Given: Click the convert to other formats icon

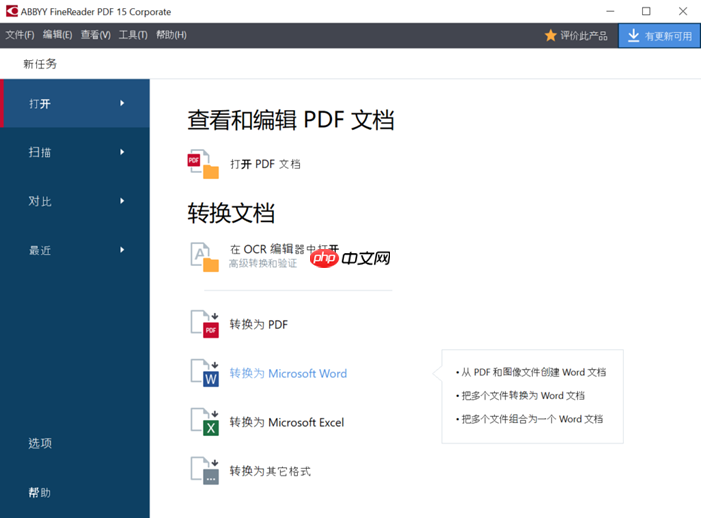Looking at the screenshot, I should (x=205, y=470).
